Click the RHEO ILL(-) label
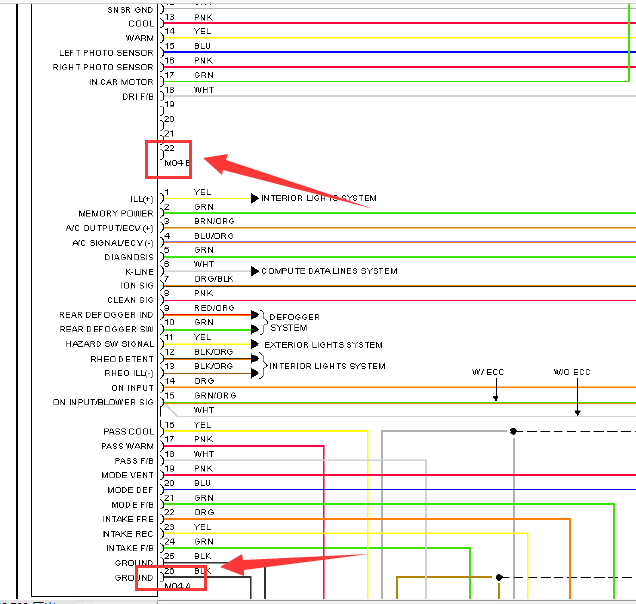 [x=129, y=373]
